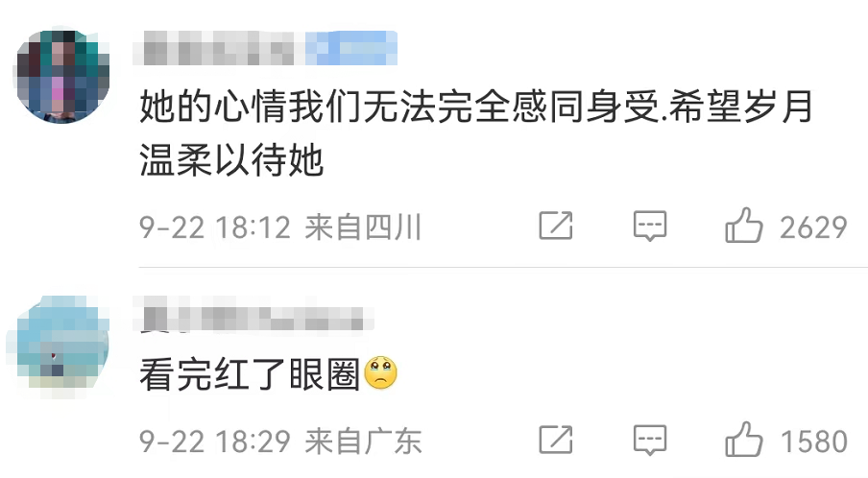Screen dimensions: 868x478
Task: Tap the thumbs-up on the 看完红了眼圈 comment
Action: click(744, 440)
